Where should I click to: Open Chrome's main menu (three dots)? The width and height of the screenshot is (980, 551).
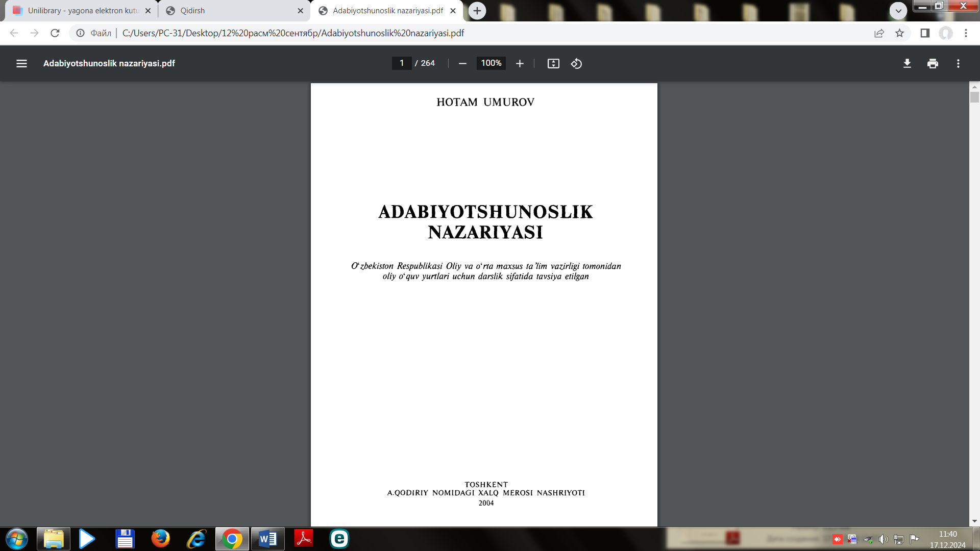966,33
